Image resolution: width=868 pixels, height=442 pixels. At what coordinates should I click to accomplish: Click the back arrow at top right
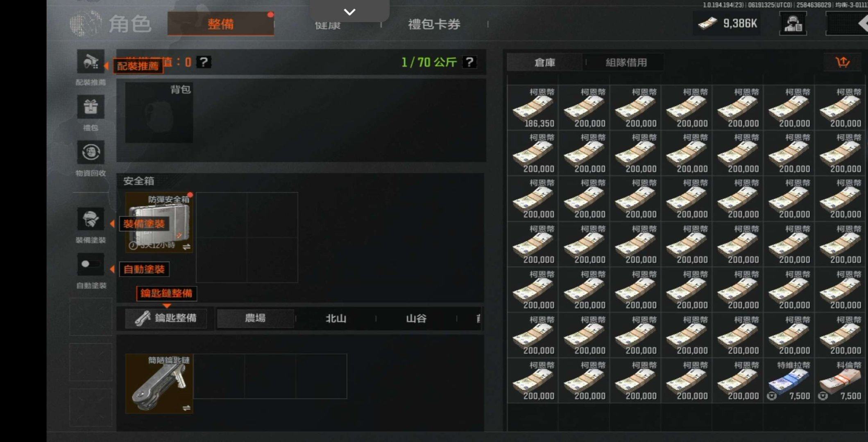click(862, 24)
